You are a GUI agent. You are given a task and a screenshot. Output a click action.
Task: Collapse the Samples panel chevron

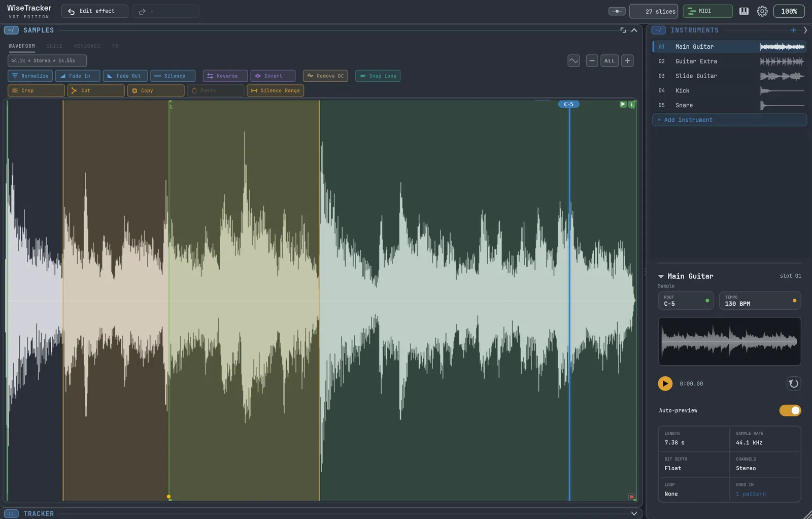pyautogui.click(x=634, y=30)
